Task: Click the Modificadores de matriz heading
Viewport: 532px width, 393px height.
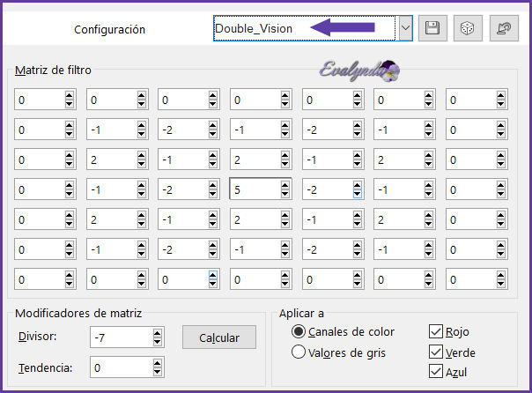Action: pos(78,313)
